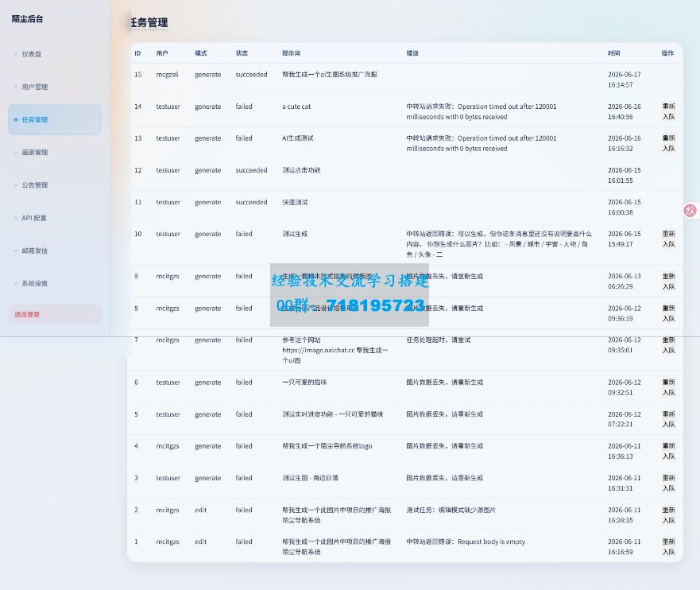Click the 陌尘后台 brand title
This screenshot has height=590, width=700.
pyautogui.click(x=27, y=19)
